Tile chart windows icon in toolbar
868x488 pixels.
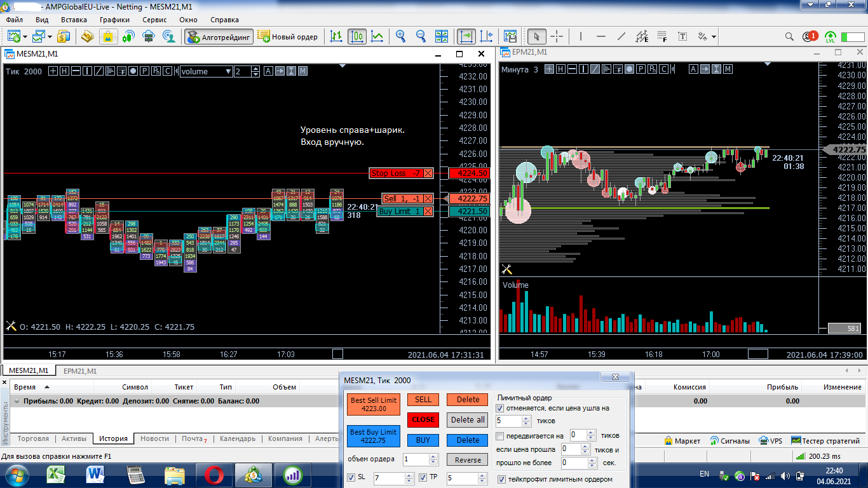tap(442, 37)
